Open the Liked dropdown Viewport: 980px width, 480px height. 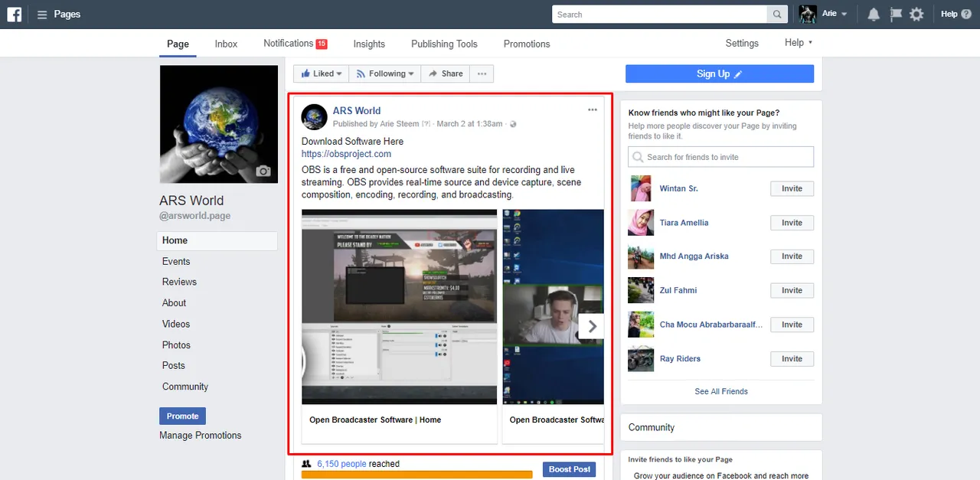pos(322,73)
